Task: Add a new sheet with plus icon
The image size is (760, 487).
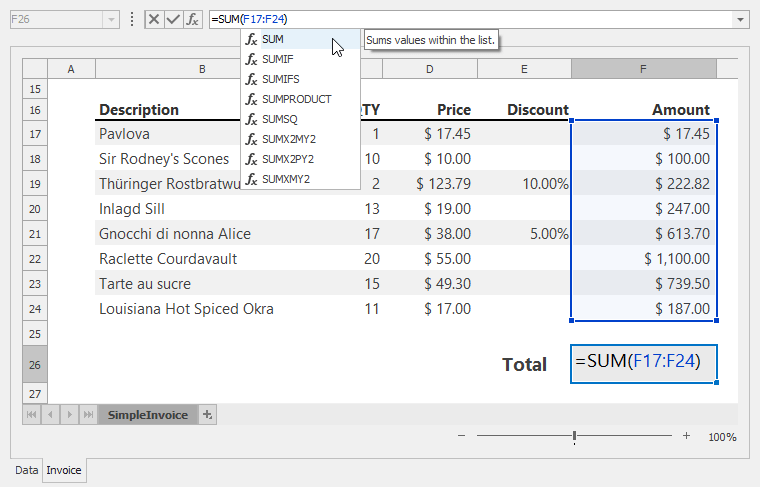Action: [x=207, y=414]
